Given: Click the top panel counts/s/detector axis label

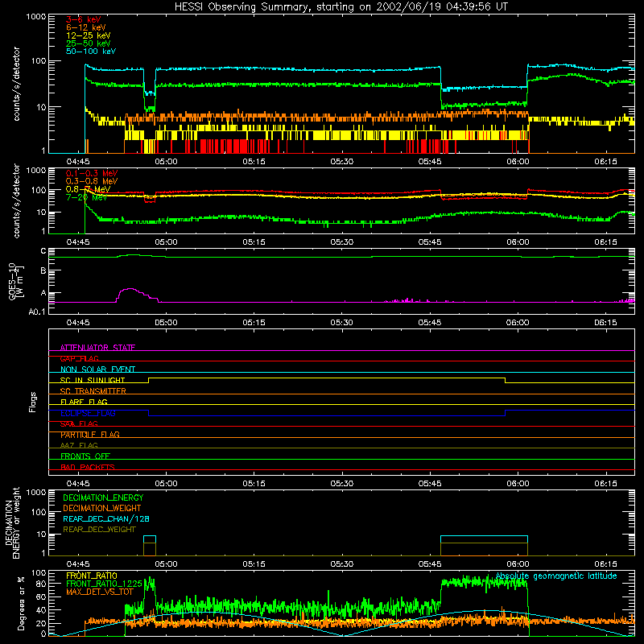Looking at the screenshot, I should [x=16, y=84].
